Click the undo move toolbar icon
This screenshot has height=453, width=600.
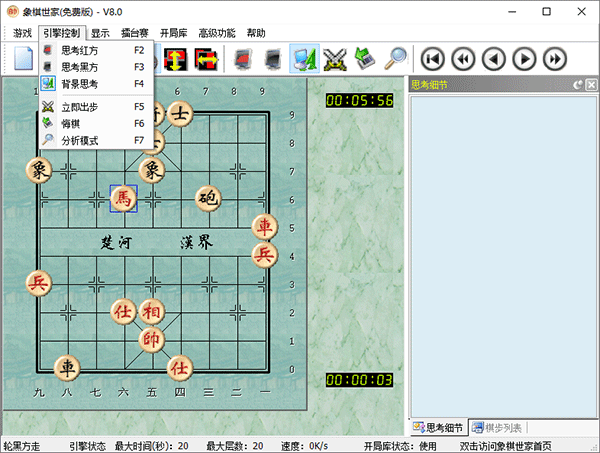coord(365,59)
